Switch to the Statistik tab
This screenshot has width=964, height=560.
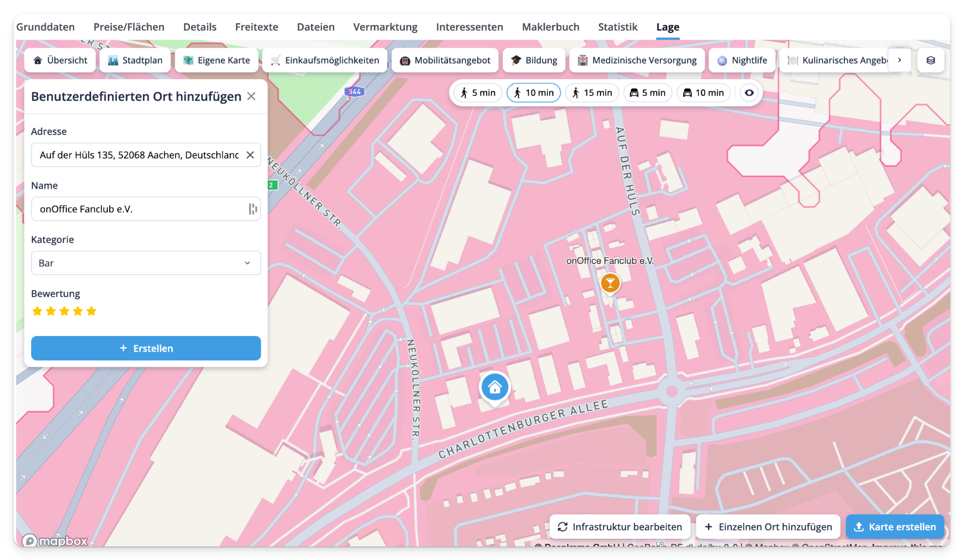pyautogui.click(x=618, y=27)
